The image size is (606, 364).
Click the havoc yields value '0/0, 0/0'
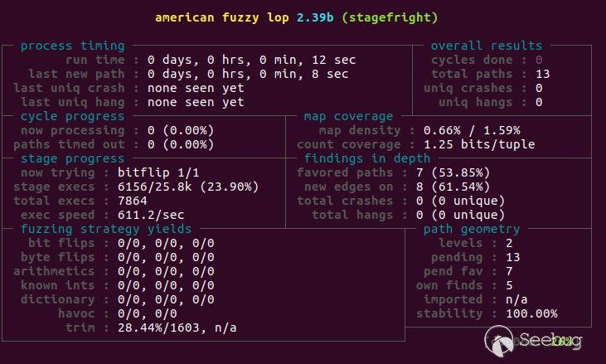[x=148, y=313]
